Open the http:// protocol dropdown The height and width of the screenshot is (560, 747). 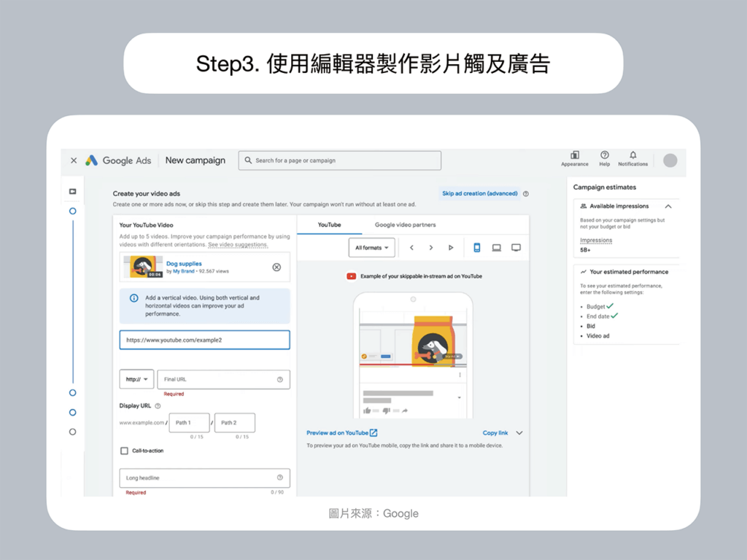click(136, 379)
